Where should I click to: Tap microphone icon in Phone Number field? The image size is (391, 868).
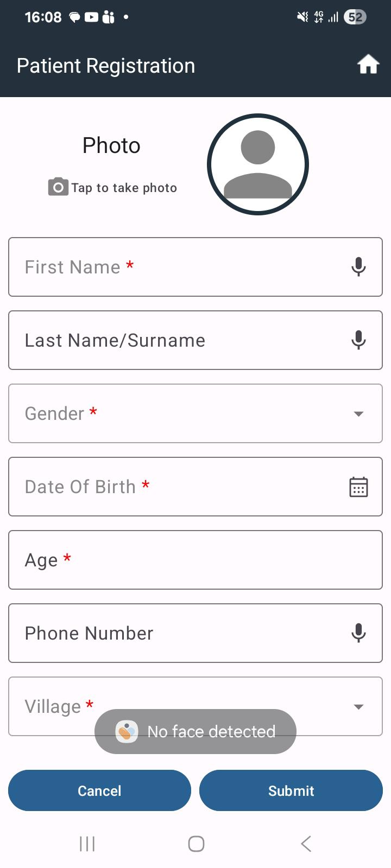[x=358, y=633]
